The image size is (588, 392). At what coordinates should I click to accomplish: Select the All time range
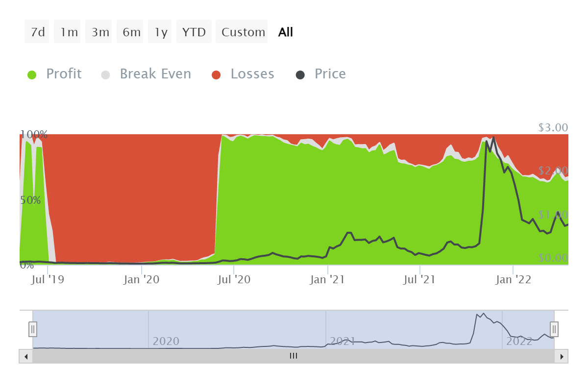point(286,32)
